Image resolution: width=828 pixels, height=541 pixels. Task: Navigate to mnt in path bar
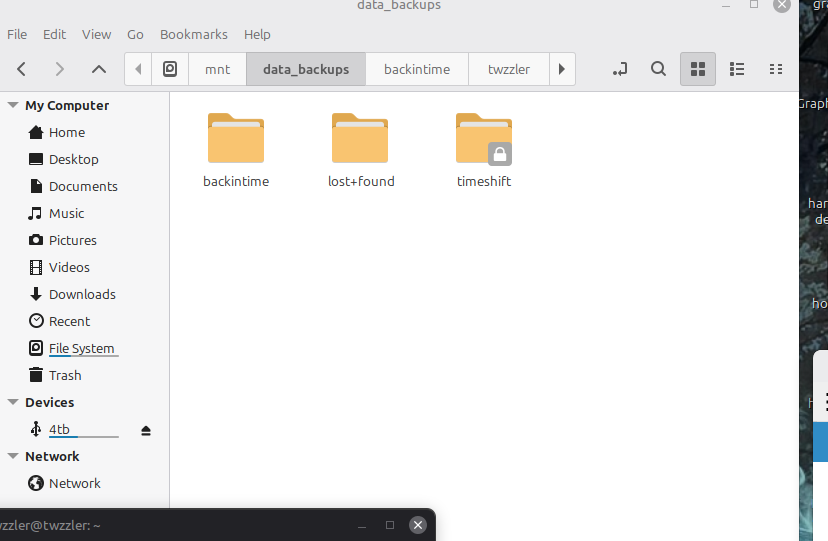tap(217, 69)
